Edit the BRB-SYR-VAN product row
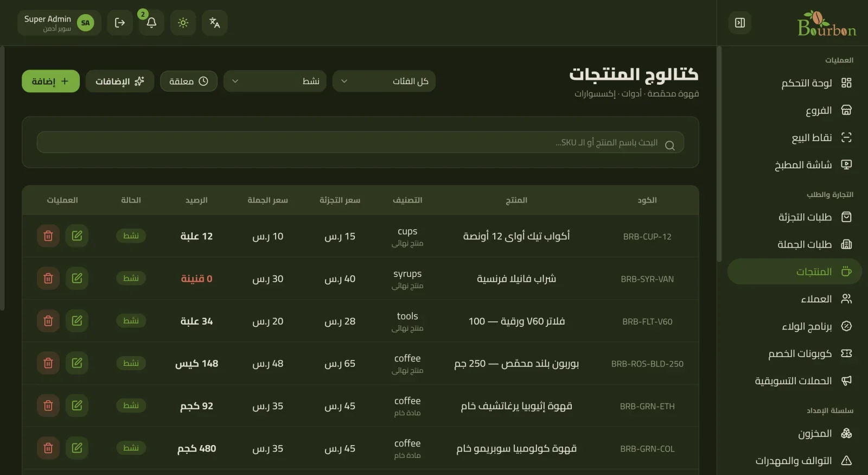Viewport: 868px width, 475px height. [77, 278]
